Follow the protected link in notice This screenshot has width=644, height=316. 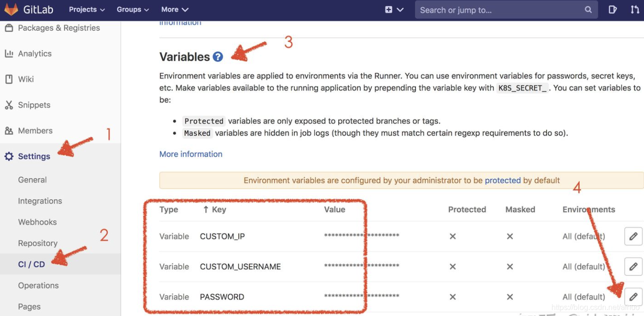(503, 180)
